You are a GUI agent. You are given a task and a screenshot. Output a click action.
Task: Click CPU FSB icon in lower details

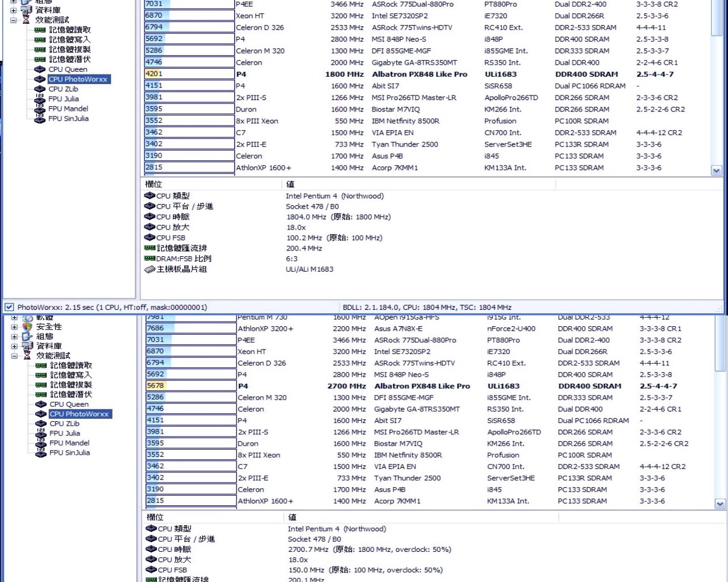(x=151, y=569)
